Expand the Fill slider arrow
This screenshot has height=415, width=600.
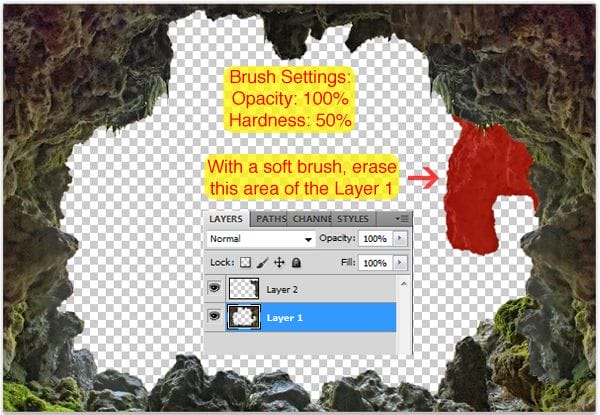401,262
